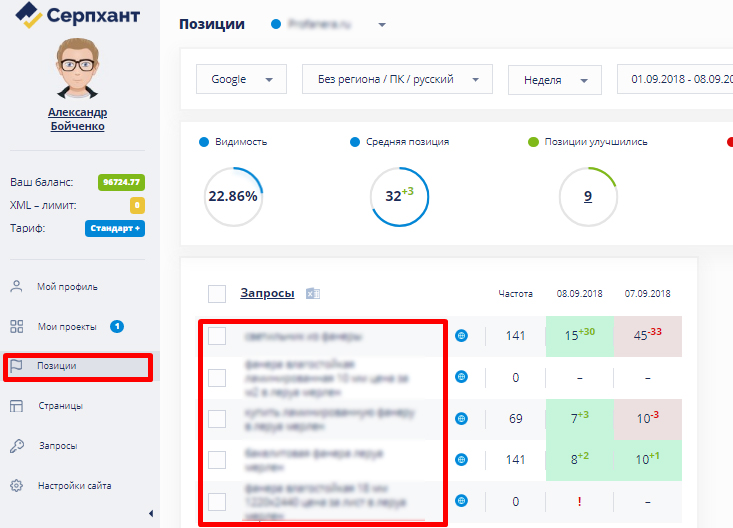Collapse the sidebar with the arrow
Screen dimensions: 733x528
[x=151, y=514]
